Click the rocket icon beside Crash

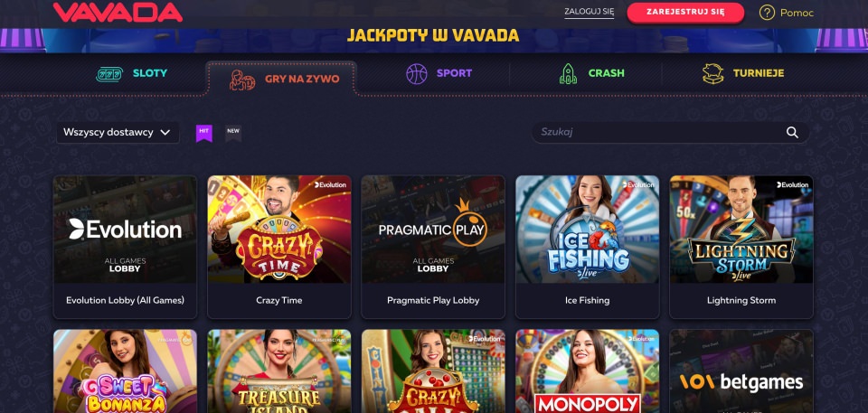(568, 73)
